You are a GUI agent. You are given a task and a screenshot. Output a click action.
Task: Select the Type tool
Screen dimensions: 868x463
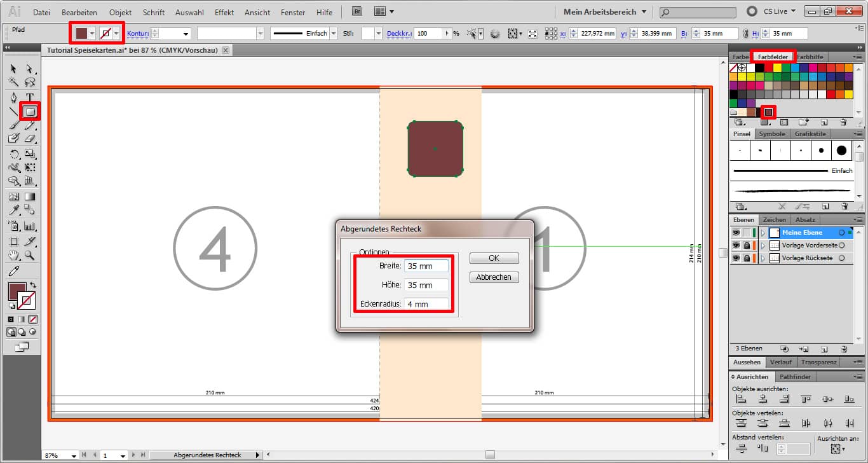coord(29,97)
